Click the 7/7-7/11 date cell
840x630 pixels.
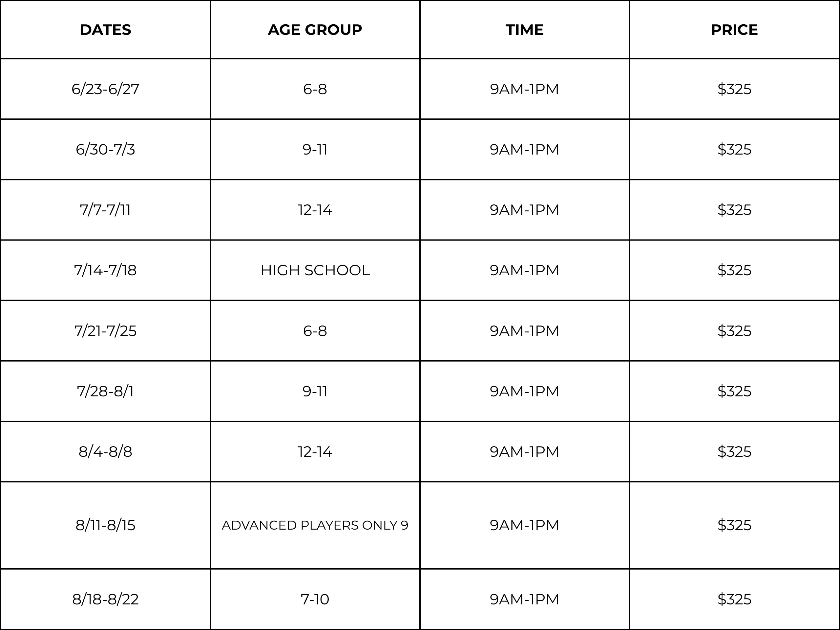point(105,210)
